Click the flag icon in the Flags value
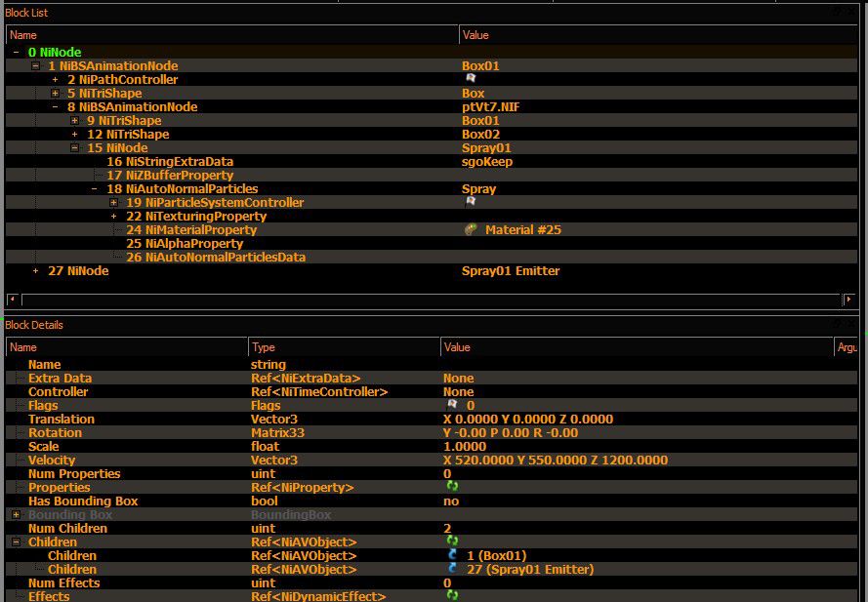868x602 pixels. pos(452,405)
